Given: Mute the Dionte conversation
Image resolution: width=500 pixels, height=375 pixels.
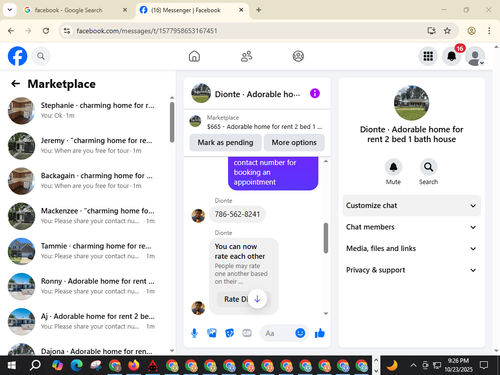Looking at the screenshot, I should pyautogui.click(x=393, y=167).
